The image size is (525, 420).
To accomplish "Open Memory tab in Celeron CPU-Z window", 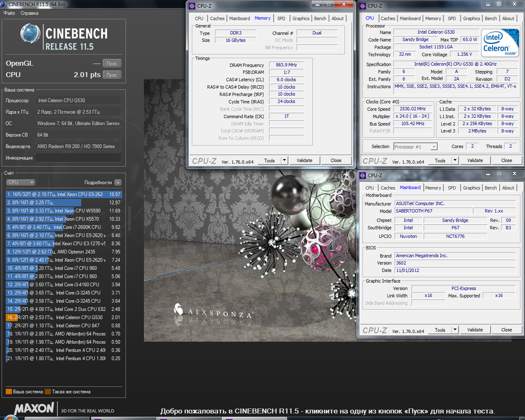I will point(433,18).
